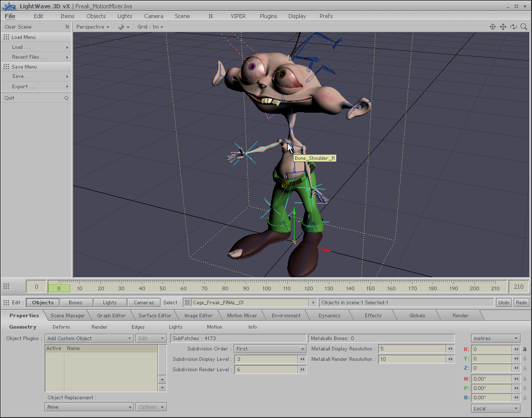Click the viewport move (pan) icon
The width and height of the screenshot is (532, 418).
coord(503,27)
